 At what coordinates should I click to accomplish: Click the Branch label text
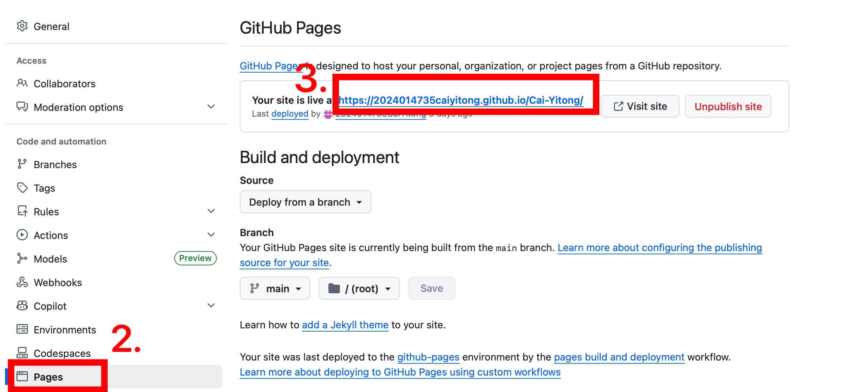(x=257, y=233)
